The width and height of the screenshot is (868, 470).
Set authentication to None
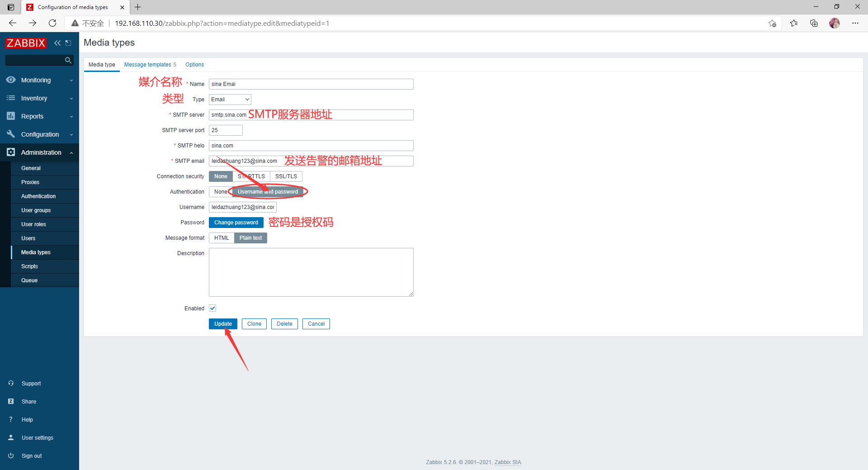tap(221, 192)
